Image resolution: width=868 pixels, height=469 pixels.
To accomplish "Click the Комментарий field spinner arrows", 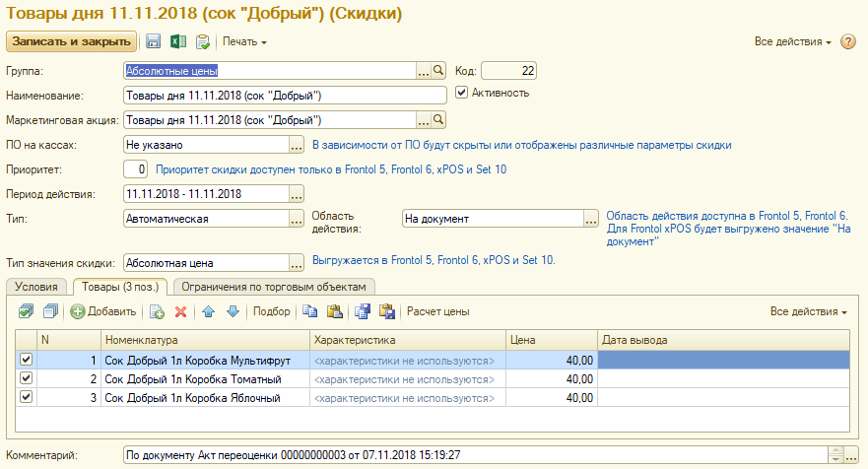I will [835, 455].
